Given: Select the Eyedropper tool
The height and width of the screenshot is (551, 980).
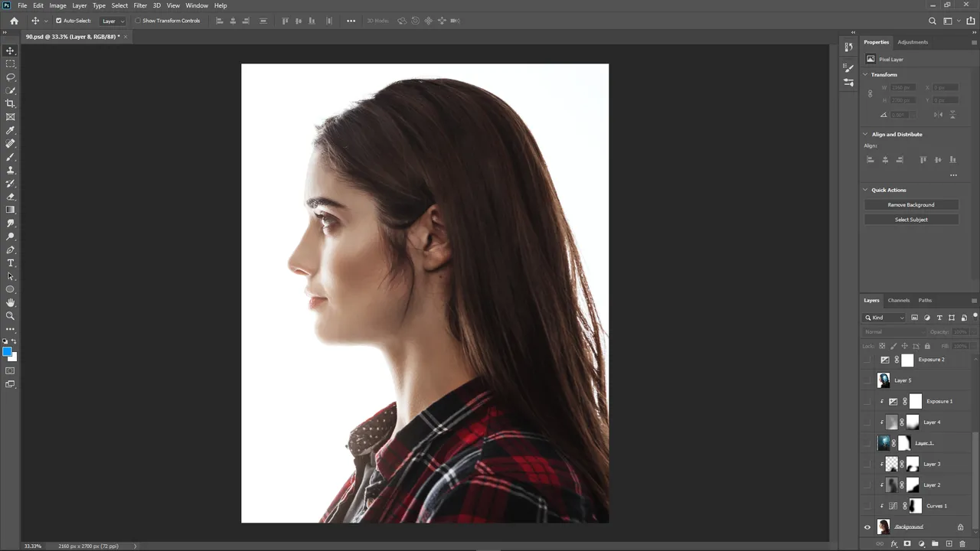Looking at the screenshot, I should click(10, 130).
